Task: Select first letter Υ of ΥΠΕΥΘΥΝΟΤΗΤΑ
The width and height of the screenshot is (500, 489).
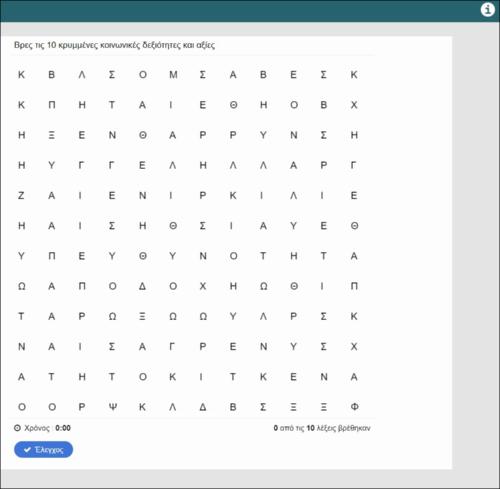Action: [x=21, y=256]
